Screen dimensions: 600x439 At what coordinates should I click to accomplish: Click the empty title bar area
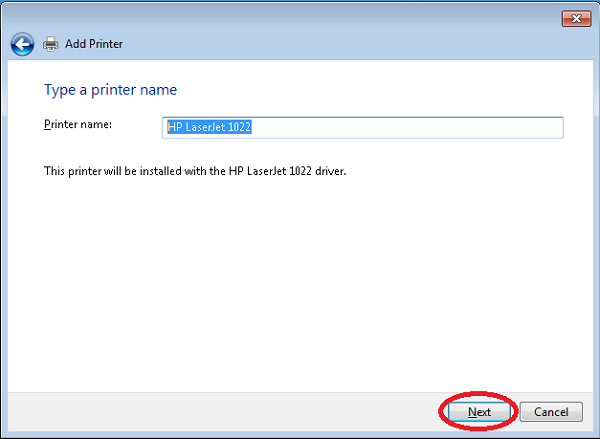[x=300, y=17]
